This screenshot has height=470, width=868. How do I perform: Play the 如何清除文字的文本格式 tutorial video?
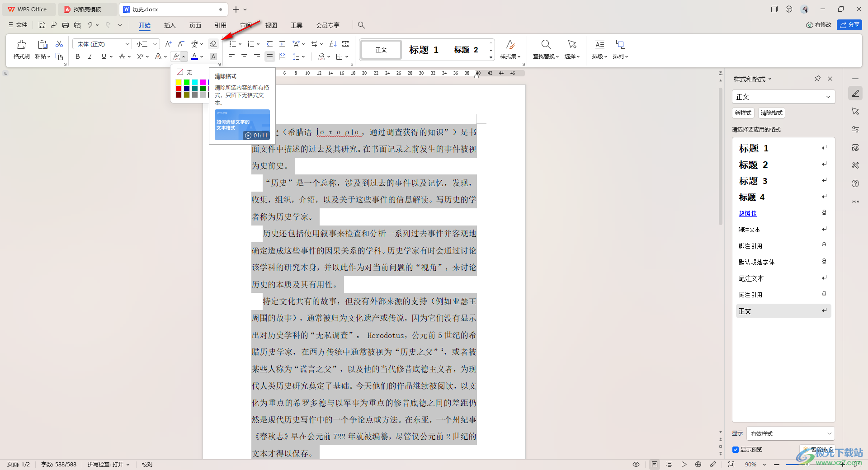pyautogui.click(x=242, y=125)
